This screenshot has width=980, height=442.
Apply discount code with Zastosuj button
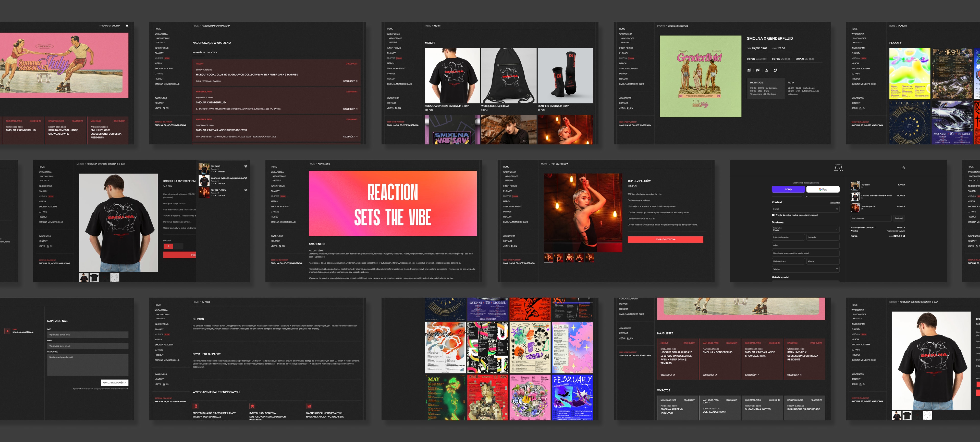(x=899, y=218)
